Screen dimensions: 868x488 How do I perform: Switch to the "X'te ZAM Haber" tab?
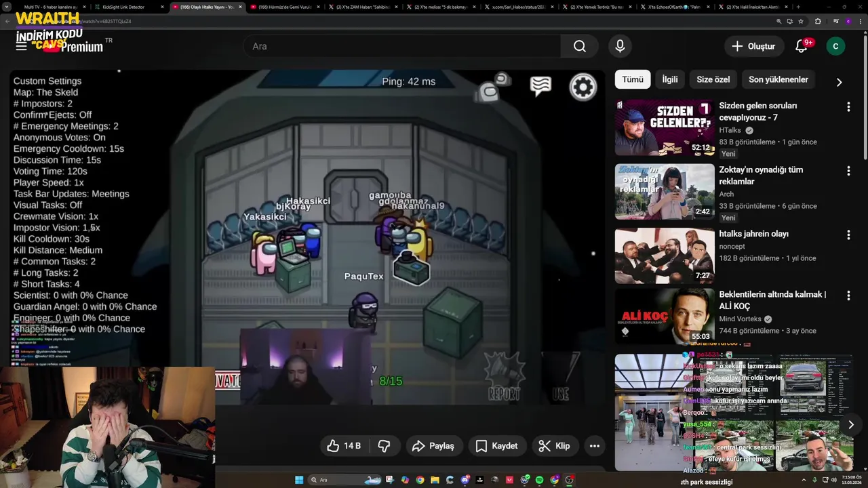point(363,7)
